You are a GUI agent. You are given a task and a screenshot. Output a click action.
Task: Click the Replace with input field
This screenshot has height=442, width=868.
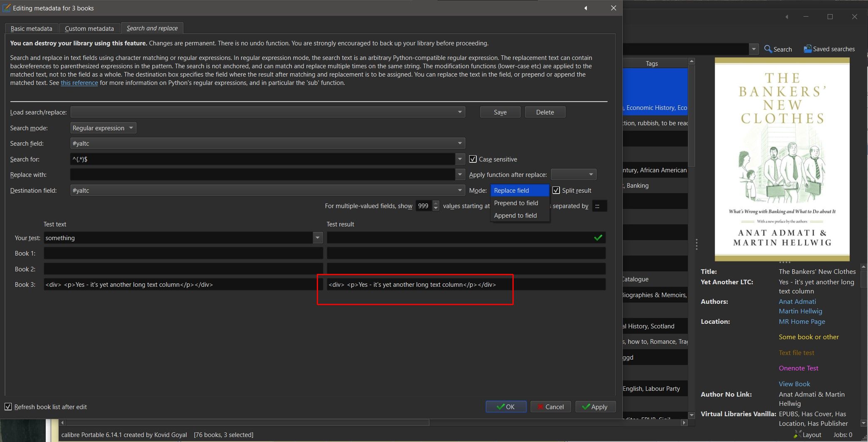click(262, 175)
